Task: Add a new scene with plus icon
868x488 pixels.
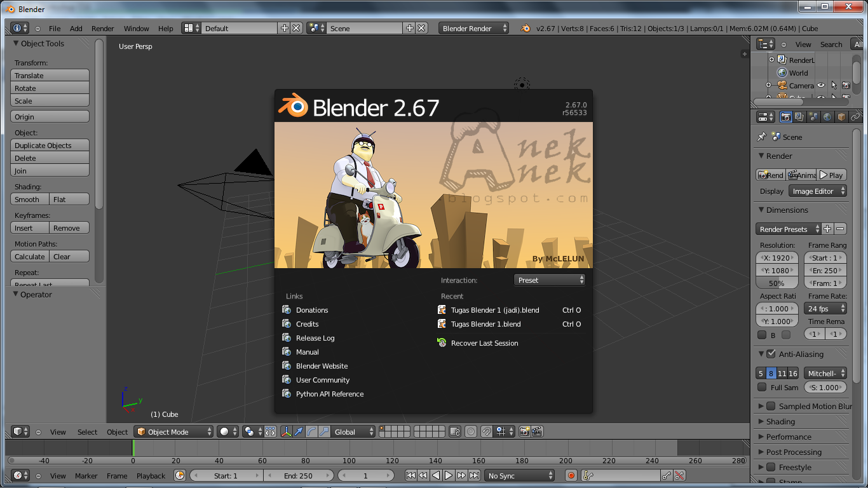Action: (410, 28)
